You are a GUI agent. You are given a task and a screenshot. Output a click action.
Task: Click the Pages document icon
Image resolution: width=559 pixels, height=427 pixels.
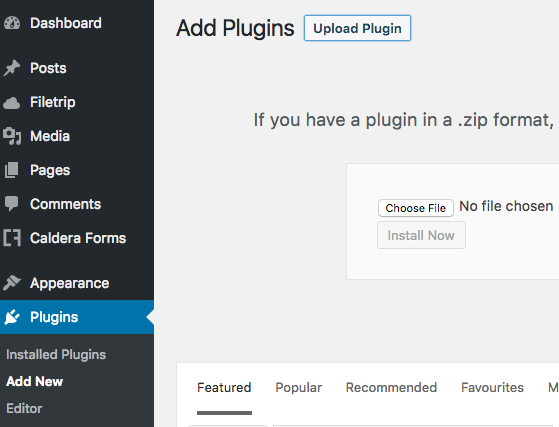12,170
